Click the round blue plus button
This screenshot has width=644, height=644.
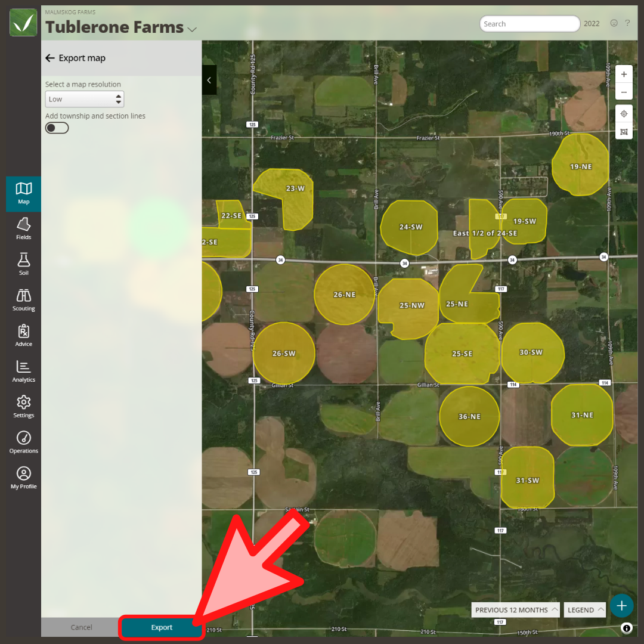[x=621, y=605]
